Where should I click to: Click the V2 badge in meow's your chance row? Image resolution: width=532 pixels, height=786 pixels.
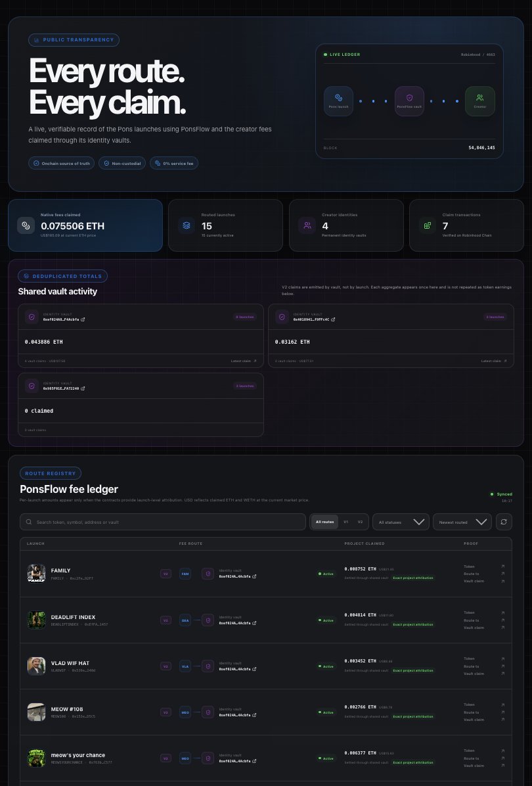(166, 758)
